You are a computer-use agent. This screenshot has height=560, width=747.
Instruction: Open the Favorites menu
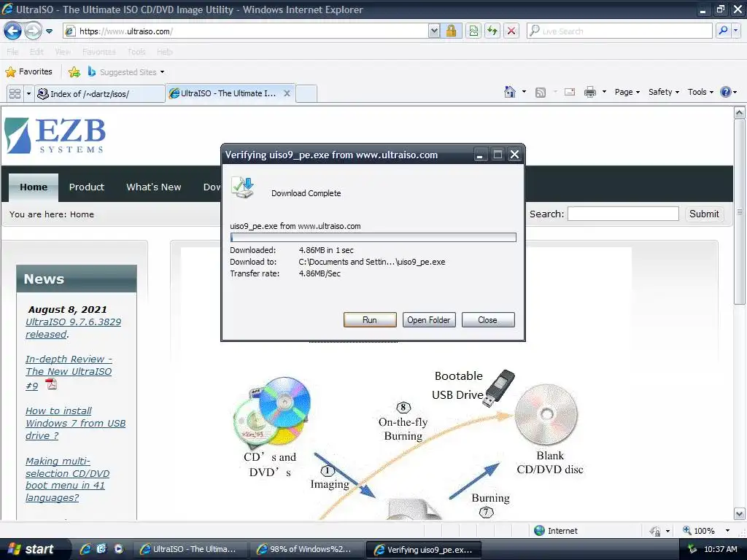(x=98, y=52)
